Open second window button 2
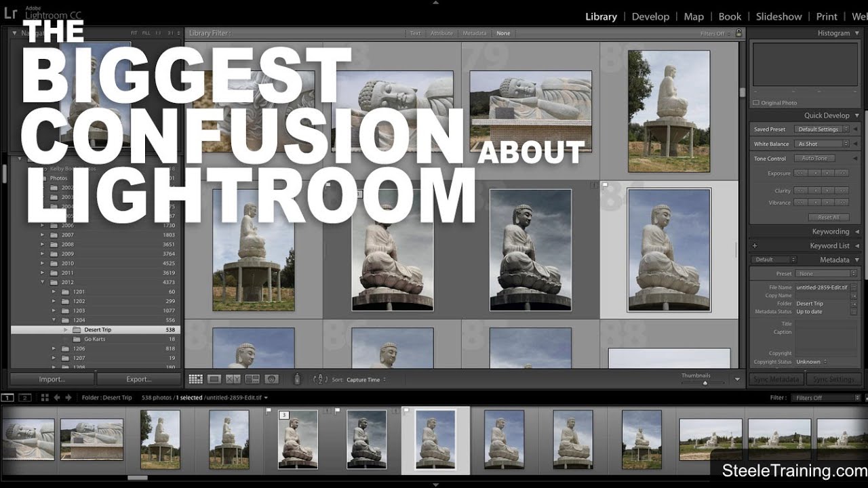Screen dimensions: 868x488 pyautogui.click(x=25, y=397)
